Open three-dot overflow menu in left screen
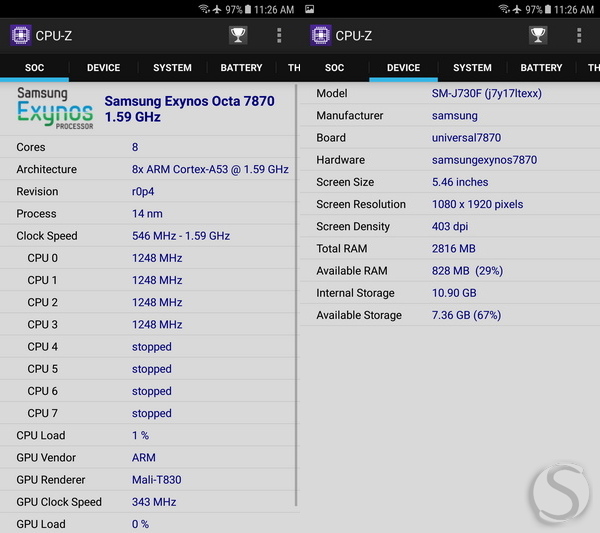 click(x=279, y=36)
